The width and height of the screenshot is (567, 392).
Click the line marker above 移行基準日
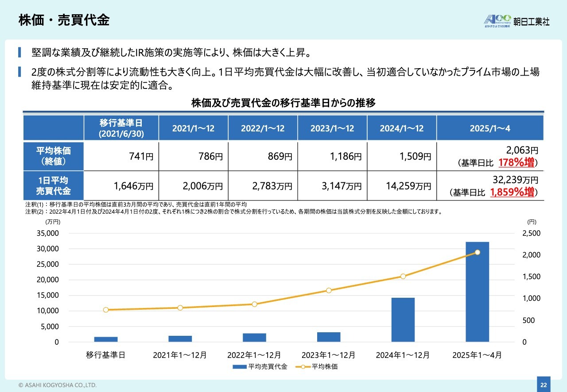[x=106, y=310]
